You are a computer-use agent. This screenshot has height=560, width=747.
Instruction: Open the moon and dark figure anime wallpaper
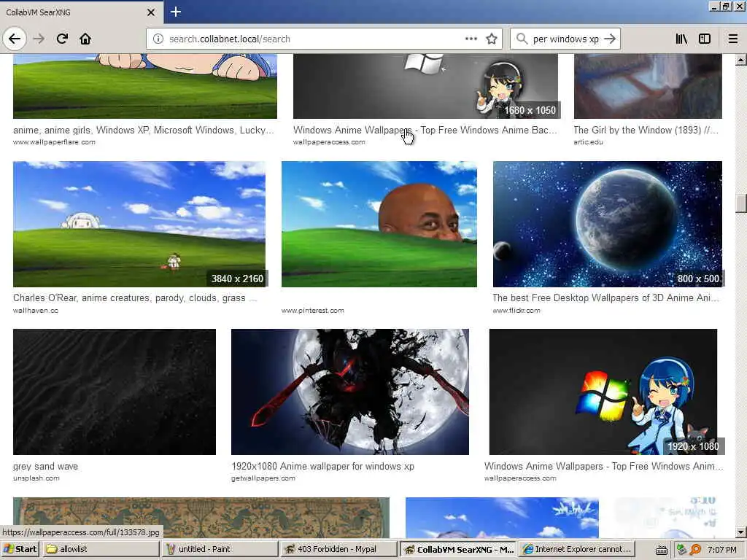[350, 392]
